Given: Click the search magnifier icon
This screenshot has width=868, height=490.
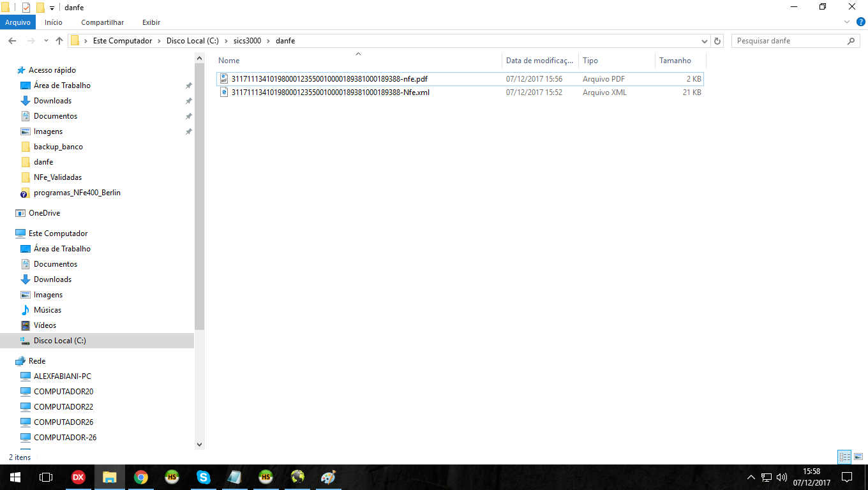Looking at the screenshot, I should 852,41.
